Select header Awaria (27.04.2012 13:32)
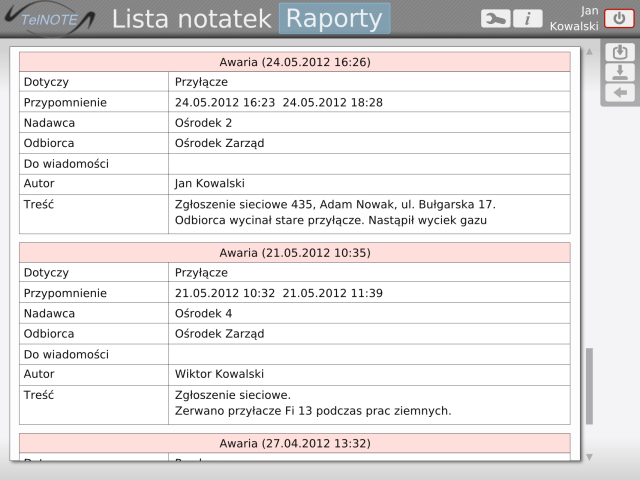Viewport: 640px width, 480px height. tap(295, 443)
